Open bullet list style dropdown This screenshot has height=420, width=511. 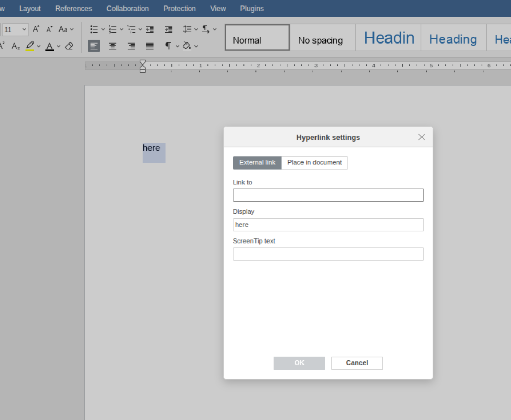pyautogui.click(x=103, y=29)
